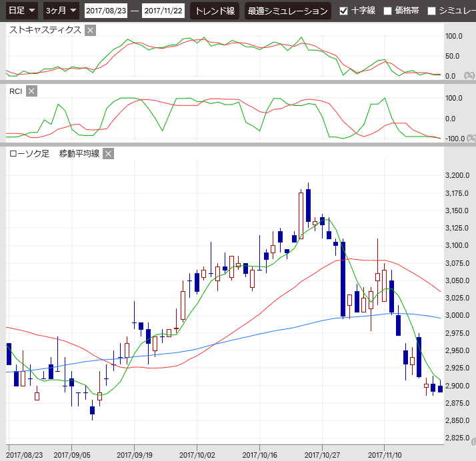Screen dimensions: 476x461
Task: Disable the 十字線 crosshair checkbox
Action: [x=343, y=11]
